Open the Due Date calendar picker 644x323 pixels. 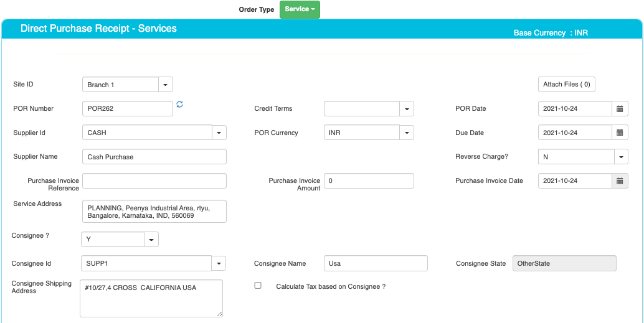pos(620,133)
